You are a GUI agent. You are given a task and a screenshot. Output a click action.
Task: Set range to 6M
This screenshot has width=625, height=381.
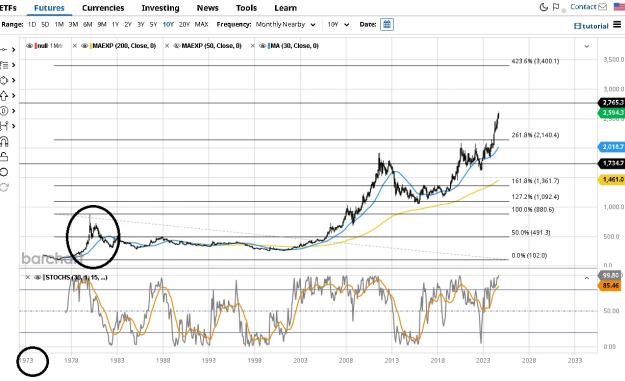coord(88,24)
